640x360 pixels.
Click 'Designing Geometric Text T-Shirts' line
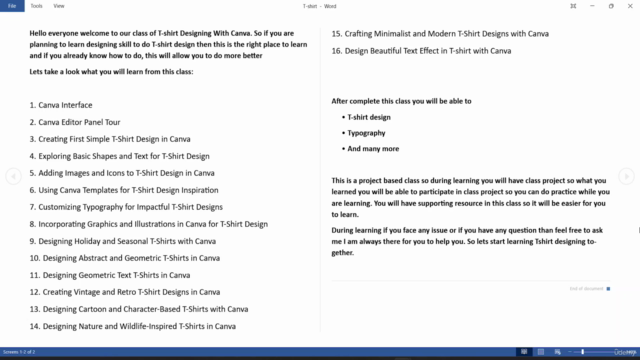tap(110, 275)
